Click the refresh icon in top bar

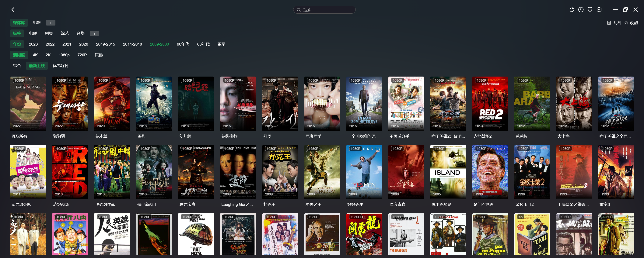[572, 9]
